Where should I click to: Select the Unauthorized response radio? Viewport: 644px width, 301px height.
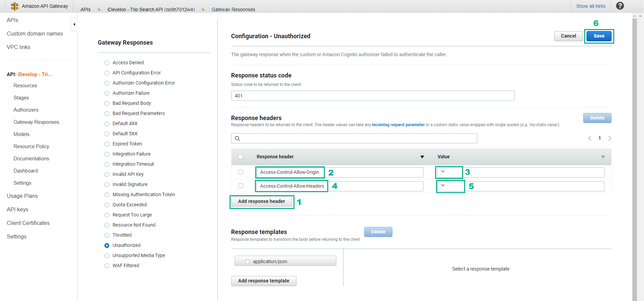107,246
